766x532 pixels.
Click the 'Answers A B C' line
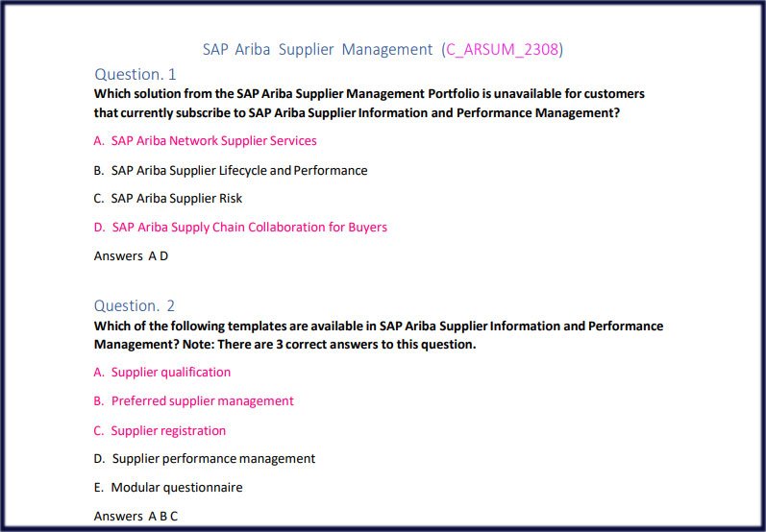point(136,517)
